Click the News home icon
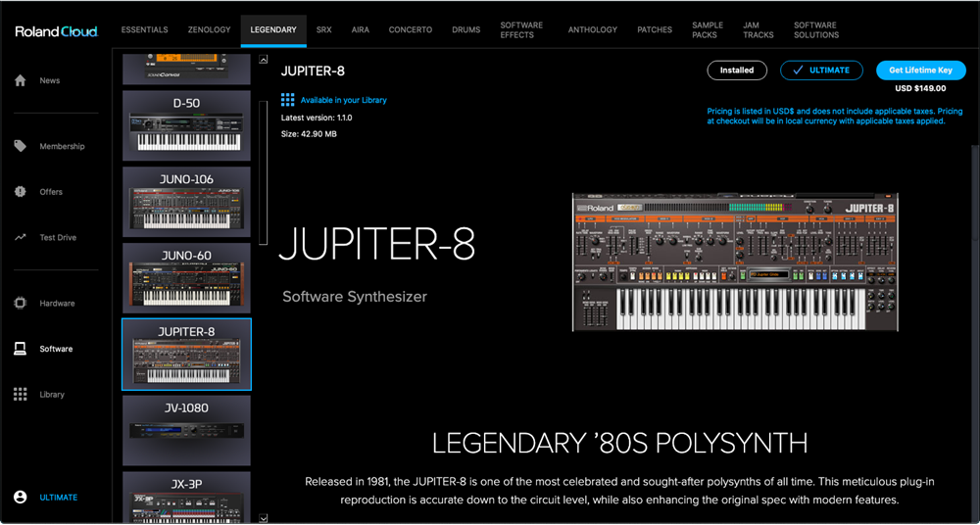This screenshot has width=980, height=525. tap(20, 80)
